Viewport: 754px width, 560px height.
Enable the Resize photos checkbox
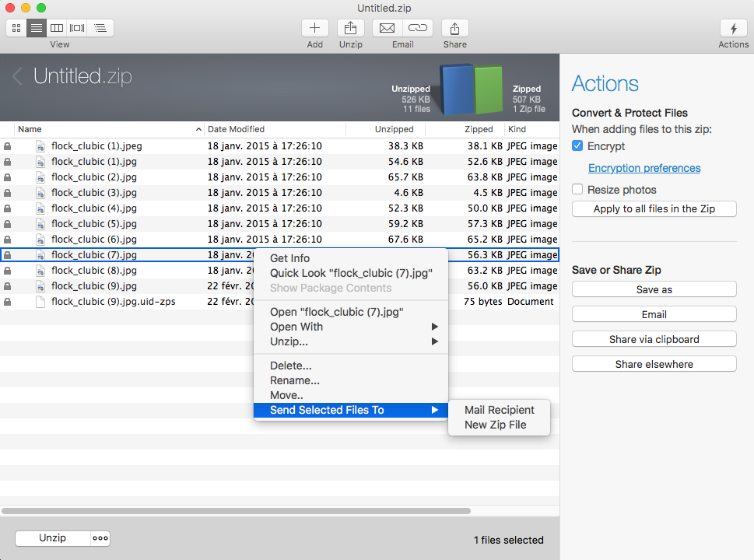tap(577, 189)
